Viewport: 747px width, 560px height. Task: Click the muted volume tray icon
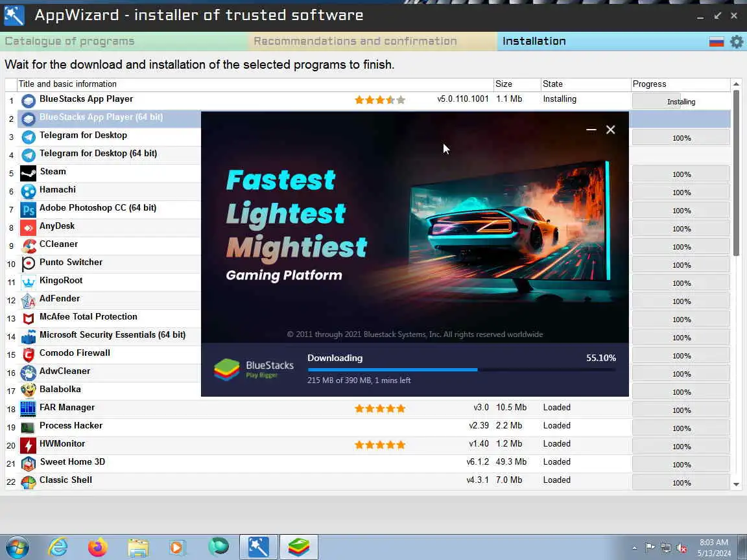[x=682, y=548]
